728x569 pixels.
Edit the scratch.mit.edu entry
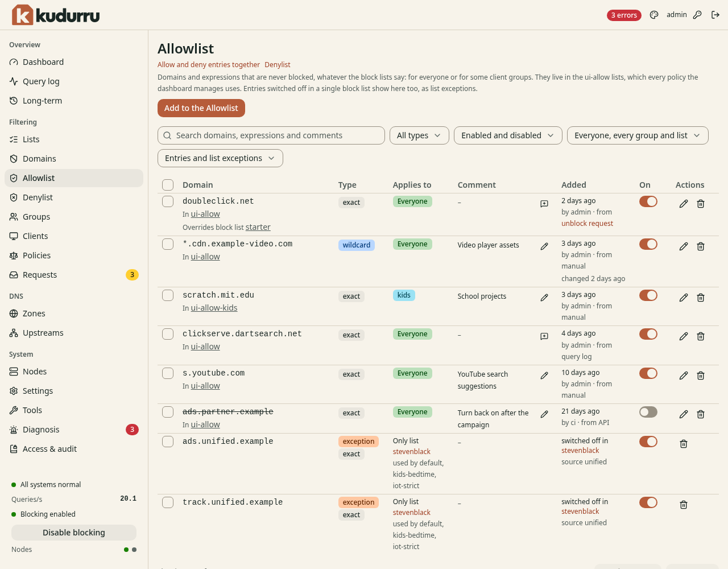(x=684, y=298)
